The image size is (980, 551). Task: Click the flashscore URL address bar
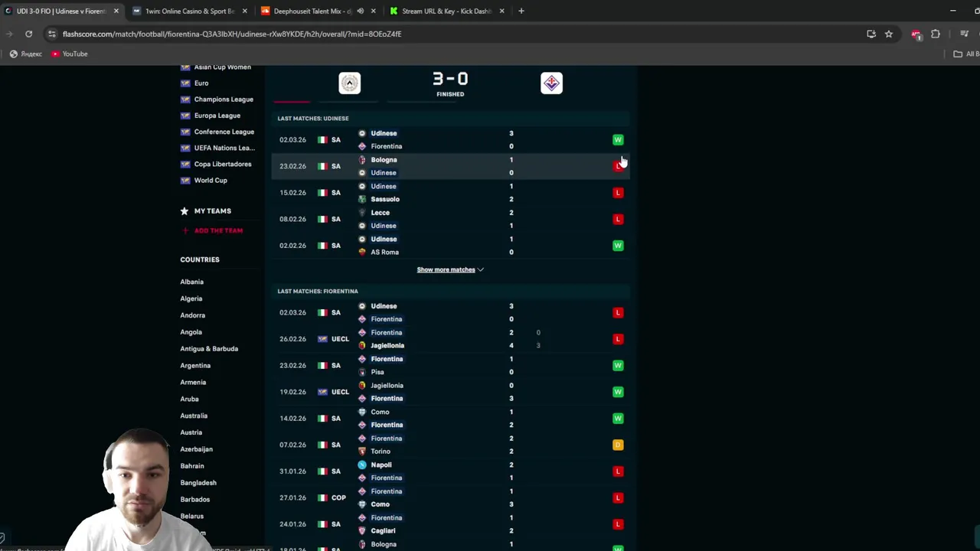tap(459, 34)
